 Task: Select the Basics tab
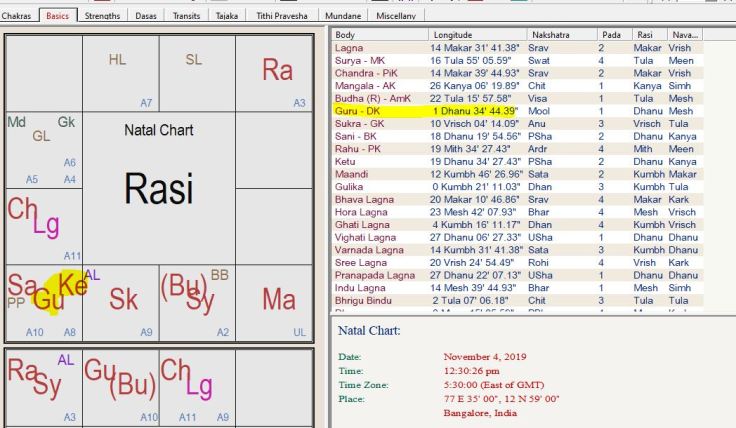pos(58,15)
